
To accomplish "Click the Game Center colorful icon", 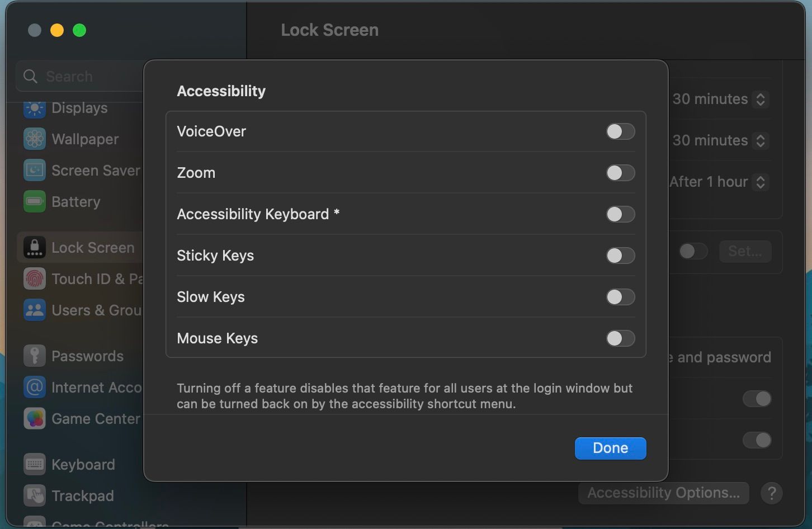I will [34, 419].
